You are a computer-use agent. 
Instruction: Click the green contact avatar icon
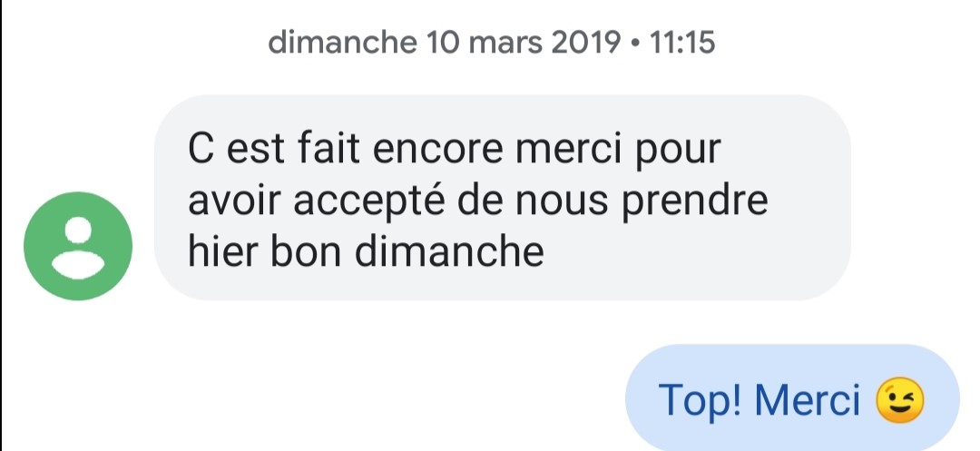[78, 246]
